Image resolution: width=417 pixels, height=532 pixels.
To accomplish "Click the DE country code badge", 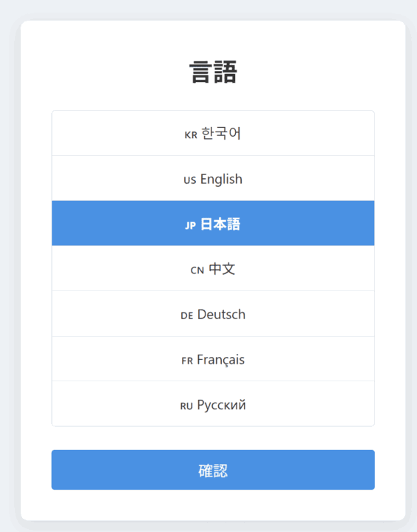I will (x=187, y=316).
